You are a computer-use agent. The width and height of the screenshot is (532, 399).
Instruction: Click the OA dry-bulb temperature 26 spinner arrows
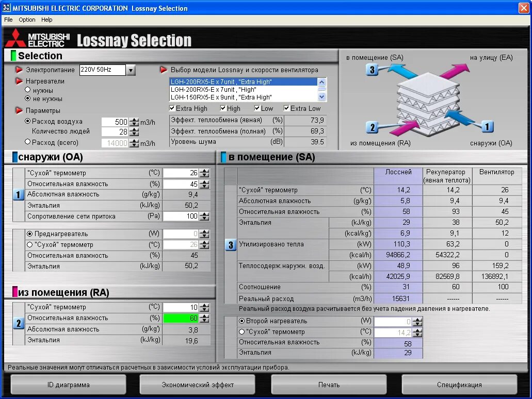pos(204,173)
